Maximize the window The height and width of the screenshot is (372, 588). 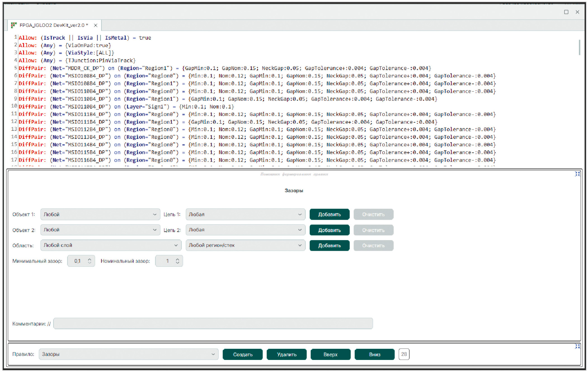[x=566, y=12]
